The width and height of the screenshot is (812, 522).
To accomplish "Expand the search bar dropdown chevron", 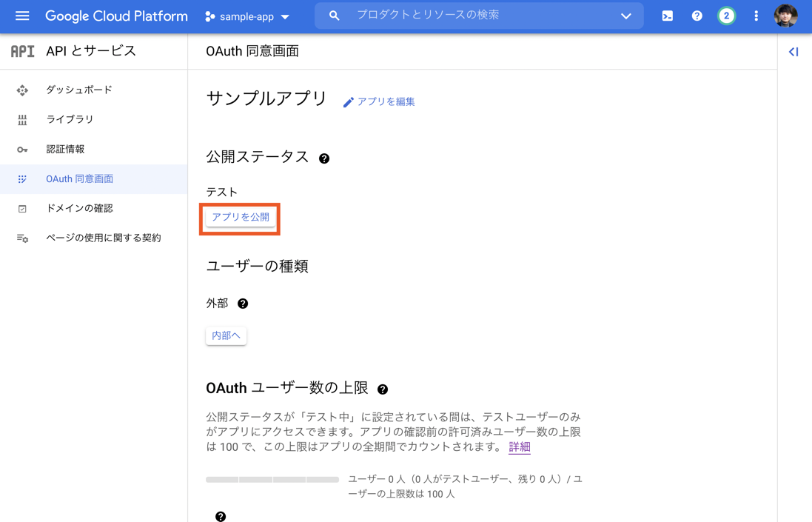I will coord(625,16).
